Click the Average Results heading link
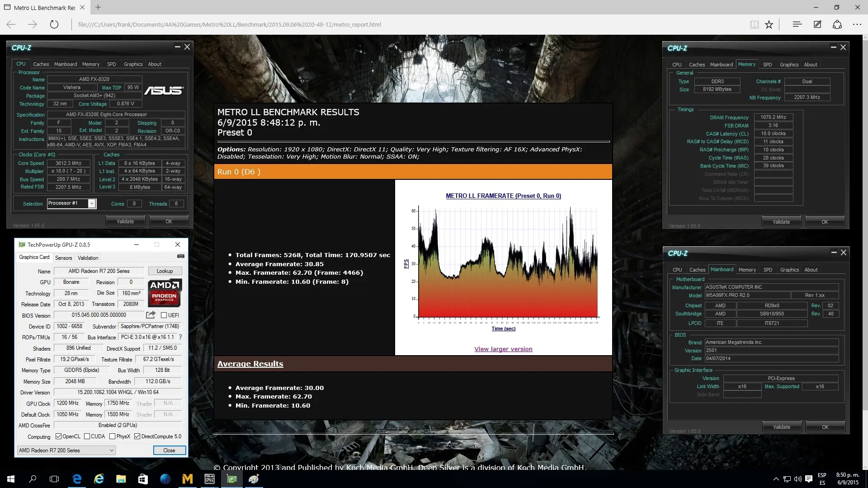Viewport: 868px width, 488px height. pyautogui.click(x=250, y=364)
